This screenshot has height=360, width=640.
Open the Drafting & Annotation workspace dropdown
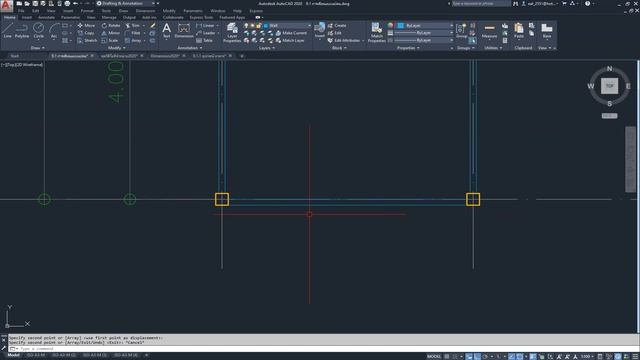point(127,3)
